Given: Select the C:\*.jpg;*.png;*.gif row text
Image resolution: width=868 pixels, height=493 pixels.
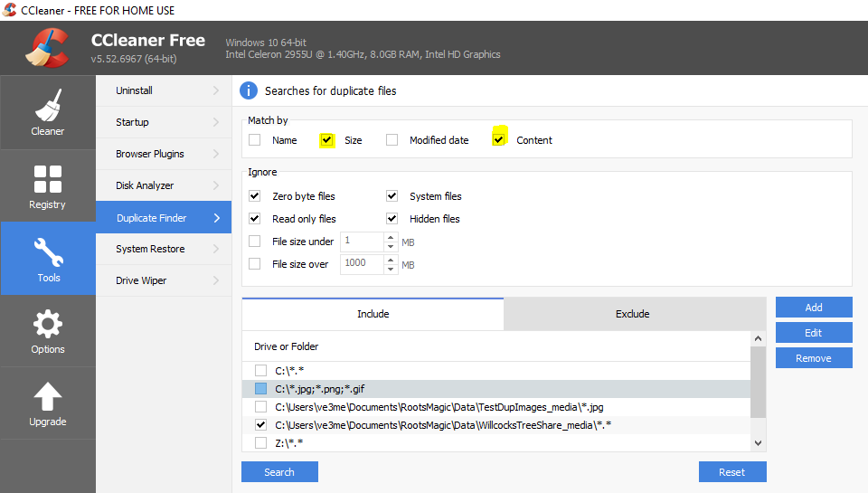Looking at the screenshot, I should 320,389.
